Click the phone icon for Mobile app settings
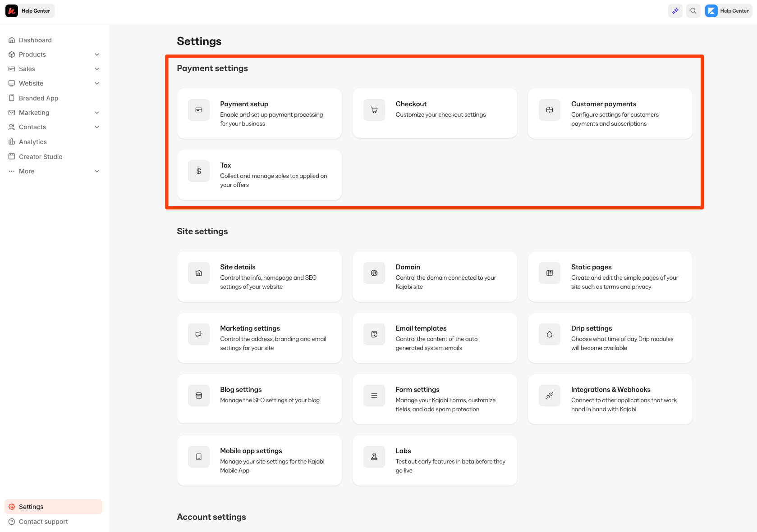The image size is (757, 532). [x=198, y=456]
